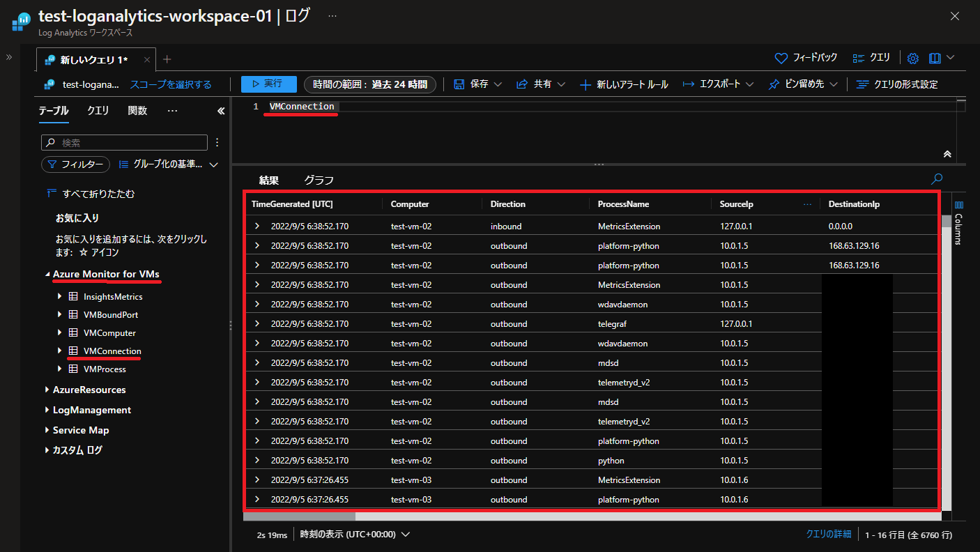Image resolution: width=980 pixels, height=552 pixels.
Task: Expand the VMProcess table
Action: tap(60, 369)
